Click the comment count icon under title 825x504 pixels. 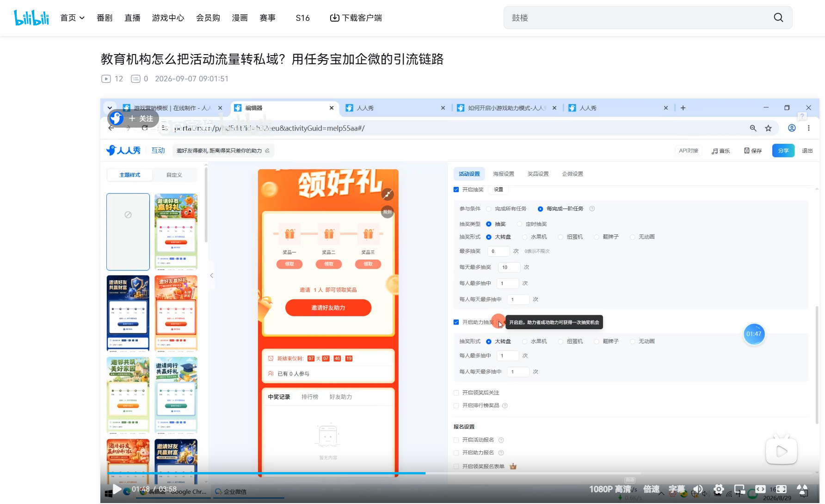[135, 79]
